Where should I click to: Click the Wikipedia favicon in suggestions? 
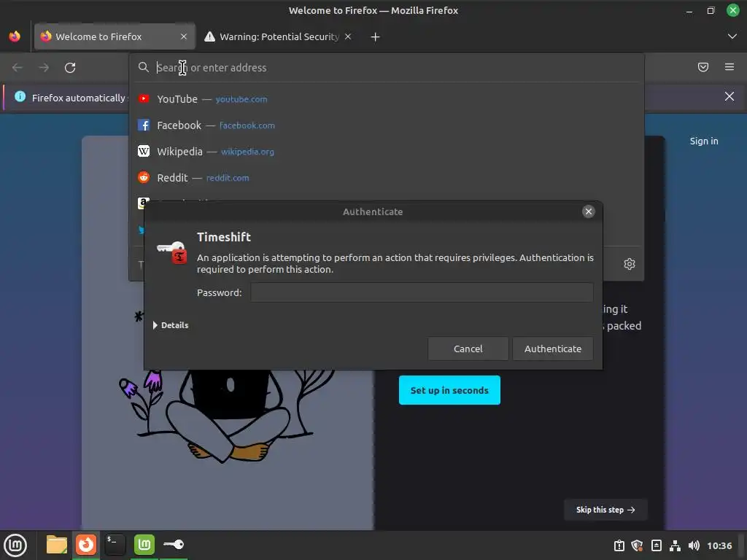click(144, 151)
